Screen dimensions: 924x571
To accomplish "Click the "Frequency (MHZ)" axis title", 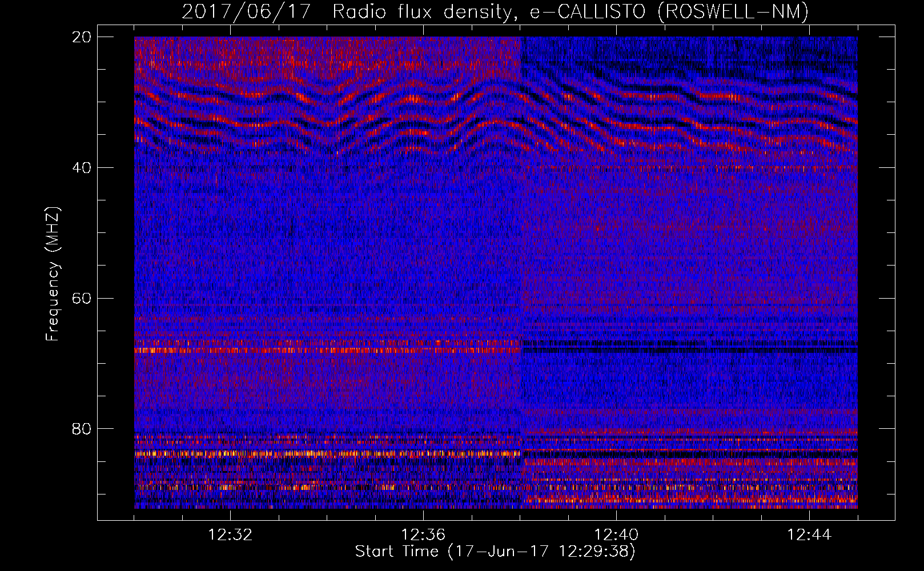I will (53, 274).
